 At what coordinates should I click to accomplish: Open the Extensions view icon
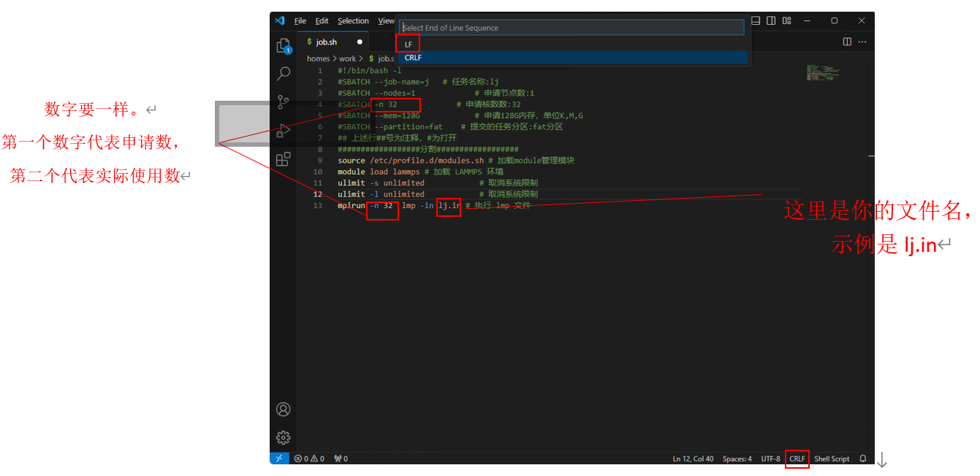click(284, 159)
